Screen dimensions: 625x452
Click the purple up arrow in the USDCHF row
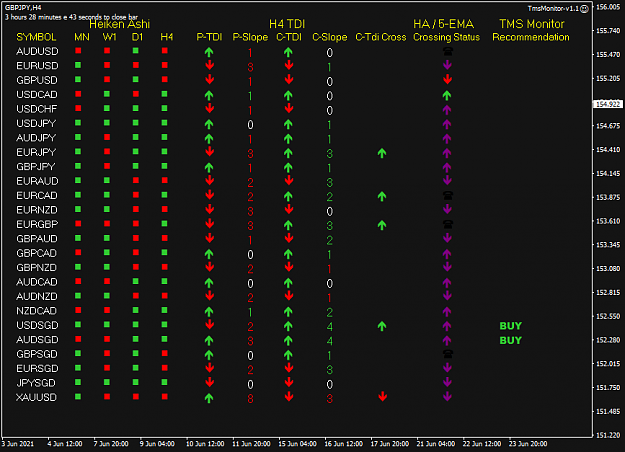click(x=447, y=109)
